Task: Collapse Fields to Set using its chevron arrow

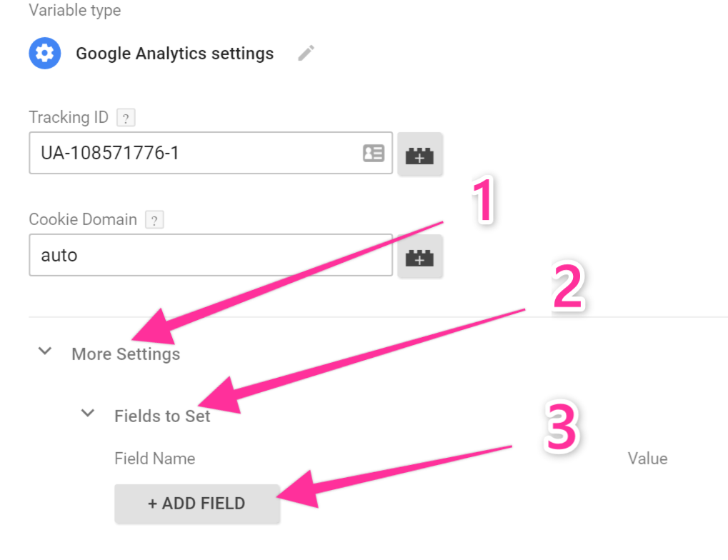Action: point(88,413)
